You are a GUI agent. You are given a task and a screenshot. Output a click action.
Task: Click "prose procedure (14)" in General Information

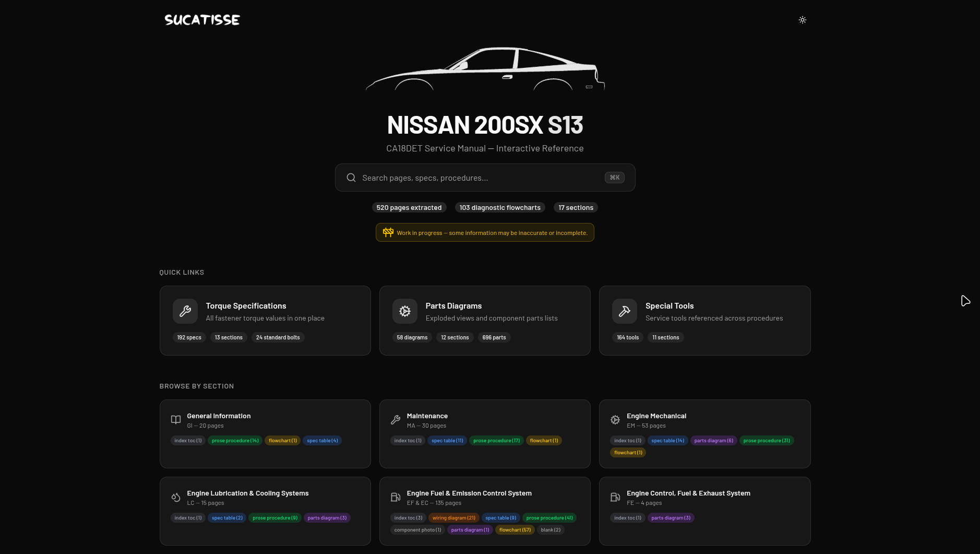pos(235,441)
